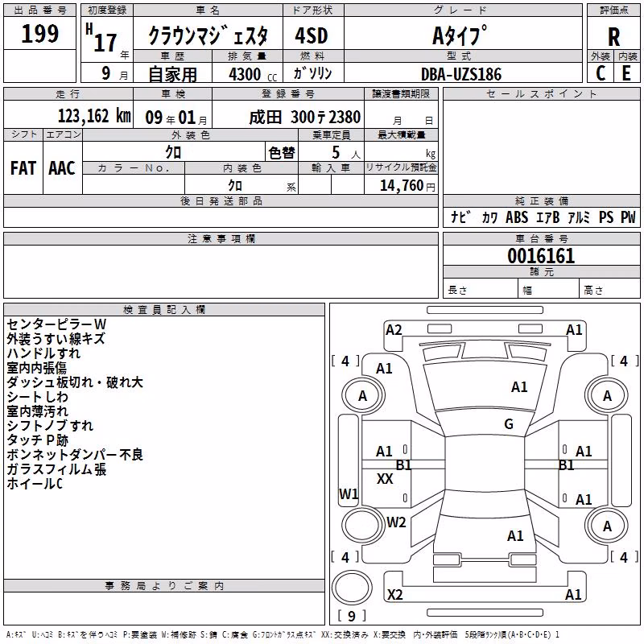This screenshot has width=644, height=644.
Task: Click the lot number 199
Action: [x=39, y=34]
